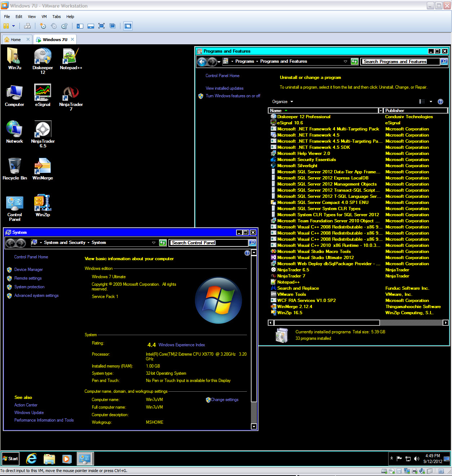Open Windows Media Player from the taskbar
452x476 pixels.
(67, 459)
